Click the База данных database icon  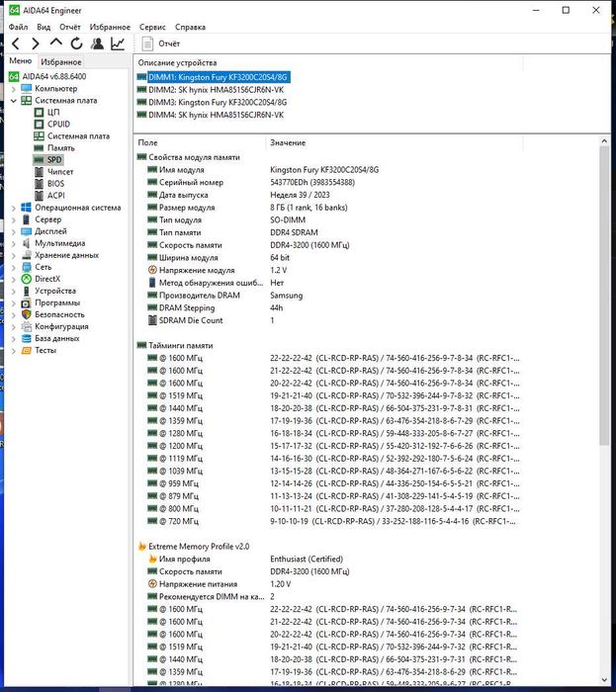pyautogui.click(x=27, y=338)
